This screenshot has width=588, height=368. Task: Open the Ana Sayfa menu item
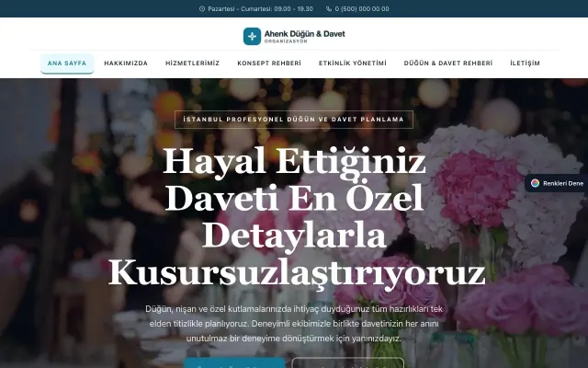click(67, 63)
